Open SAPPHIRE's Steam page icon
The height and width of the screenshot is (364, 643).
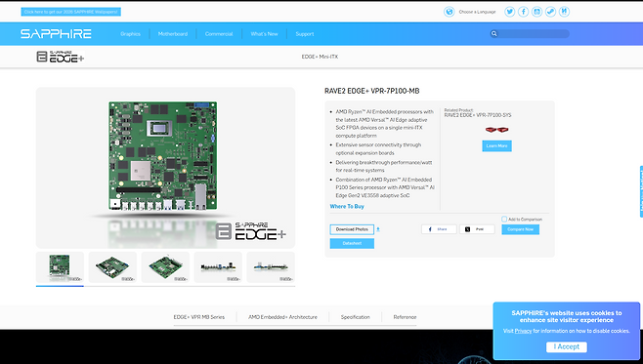(550, 12)
